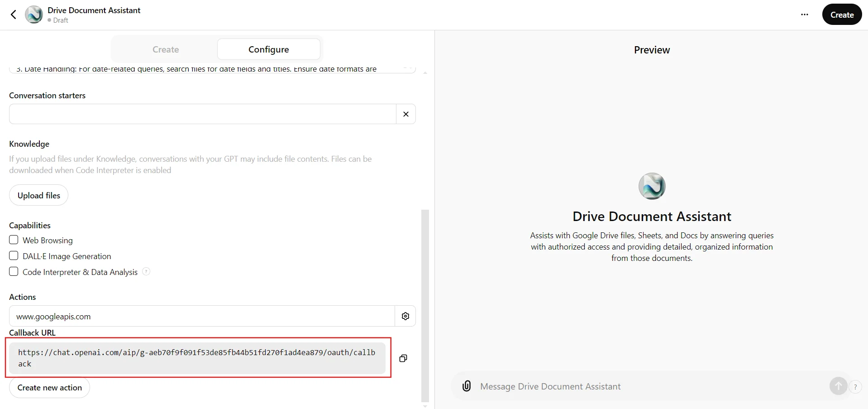Click the Capabilities section label
The width and height of the screenshot is (868, 409).
[30, 226]
